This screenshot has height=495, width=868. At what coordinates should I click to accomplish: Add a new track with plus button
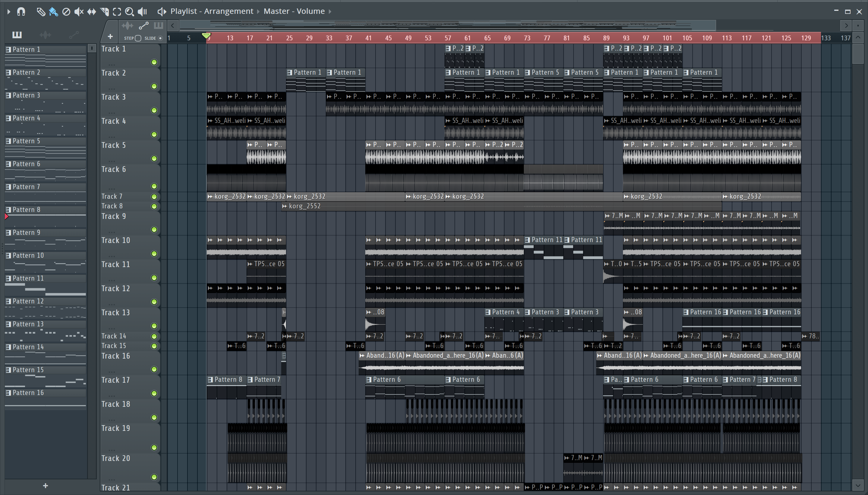point(110,36)
